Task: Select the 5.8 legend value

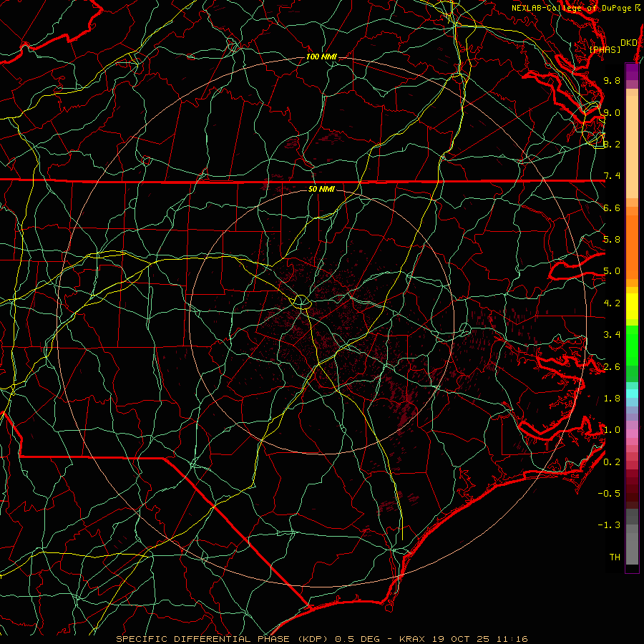Action: pos(612,240)
